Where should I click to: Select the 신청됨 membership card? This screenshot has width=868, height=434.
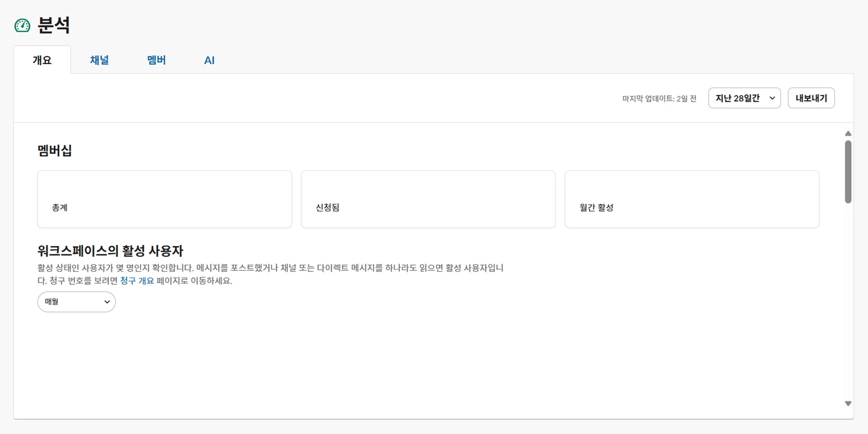click(x=428, y=199)
